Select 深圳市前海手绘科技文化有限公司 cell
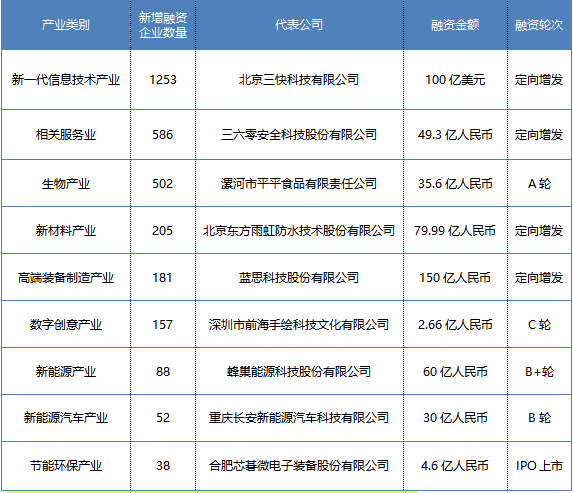The image size is (573, 493). (x=299, y=325)
